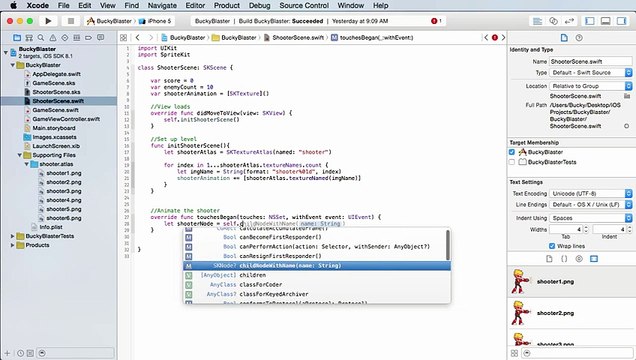Select the BuckyBlaster scheme in toolbar
This screenshot has width=636, height=360.
tap(110, 21)
